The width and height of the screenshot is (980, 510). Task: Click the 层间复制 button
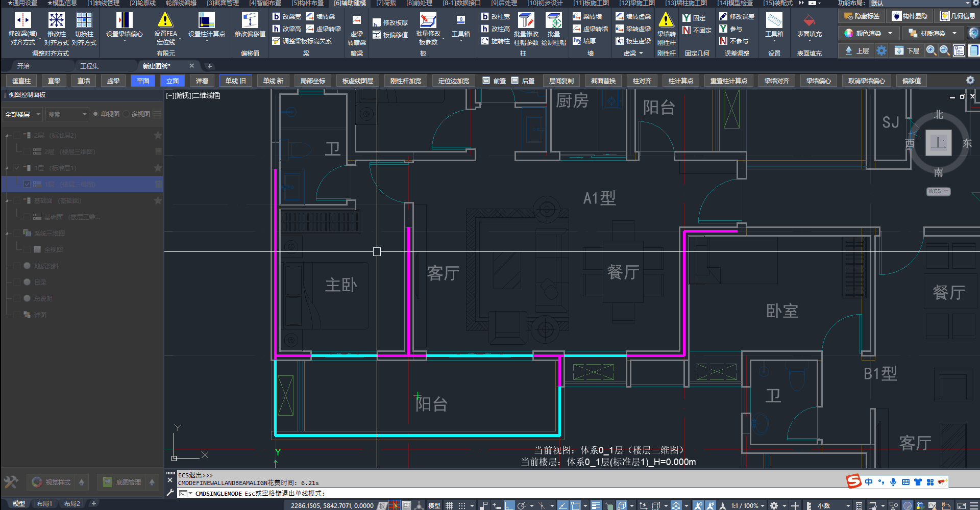[561, 81]
